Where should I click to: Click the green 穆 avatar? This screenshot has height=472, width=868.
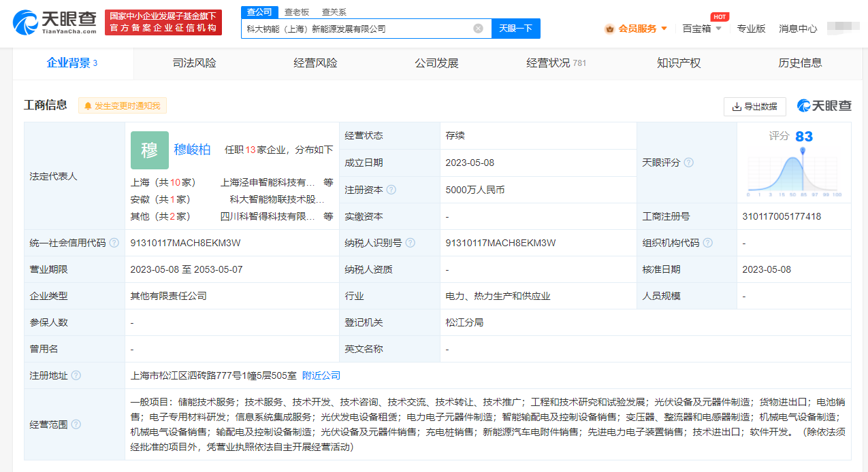coord(150,150)
